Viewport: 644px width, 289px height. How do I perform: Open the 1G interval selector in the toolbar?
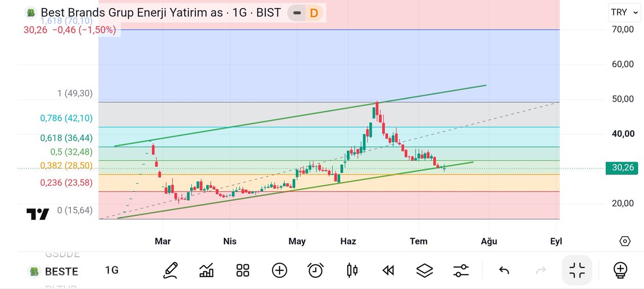coord(112,271)
